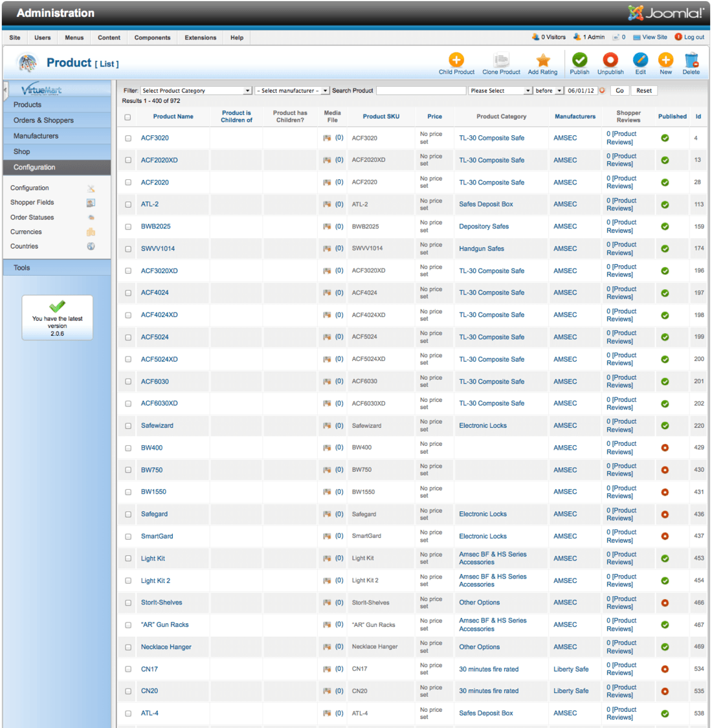The image size is (712, 728).
Task: Click the Order Statuses sidebar icon
Action: (91, 217)
